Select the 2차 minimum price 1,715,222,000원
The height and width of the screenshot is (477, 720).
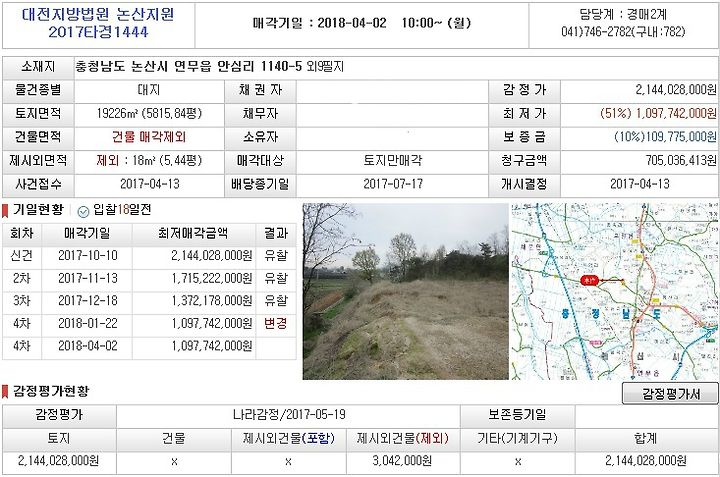click(212, 278)
